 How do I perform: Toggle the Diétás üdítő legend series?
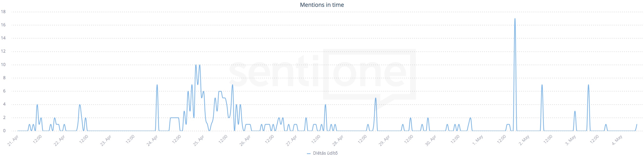coord(325,153)
